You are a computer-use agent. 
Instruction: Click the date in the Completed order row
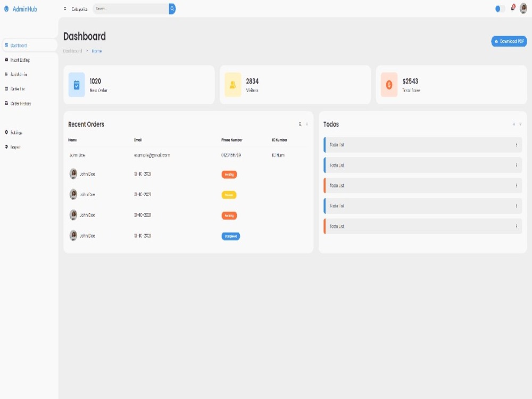(x=143, y=236)
